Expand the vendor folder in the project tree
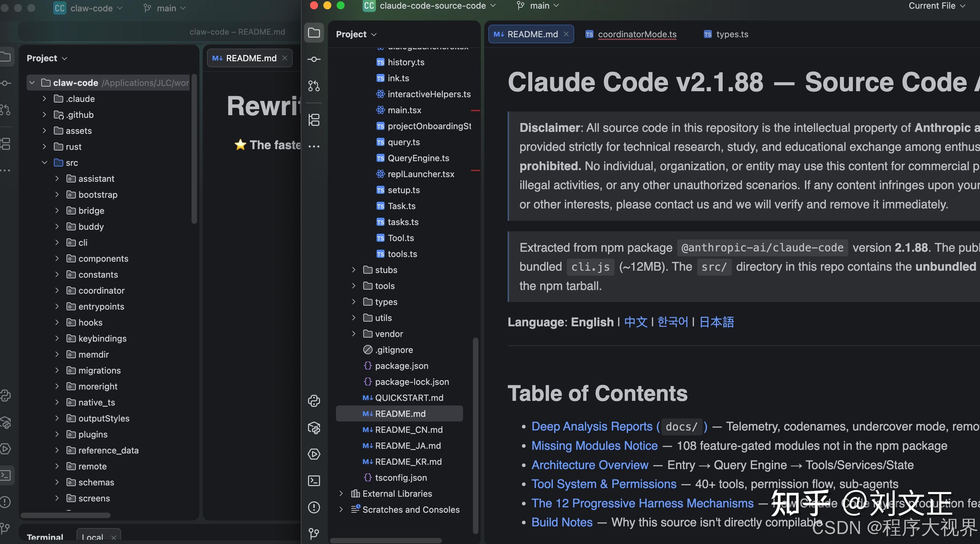Image resolution: width=980 pixels, height=544 pixels. point(354,334)
